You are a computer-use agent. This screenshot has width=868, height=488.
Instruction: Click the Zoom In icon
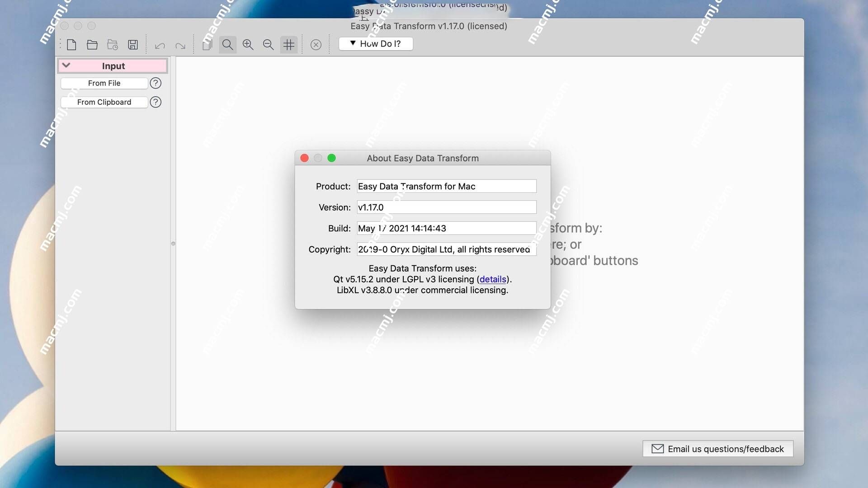[x=247, y=44]
